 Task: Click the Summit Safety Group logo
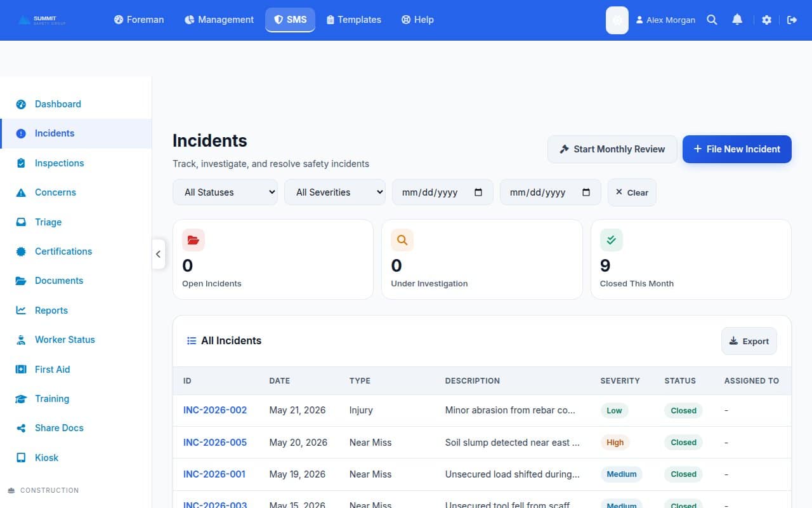[x=42, y=20]
